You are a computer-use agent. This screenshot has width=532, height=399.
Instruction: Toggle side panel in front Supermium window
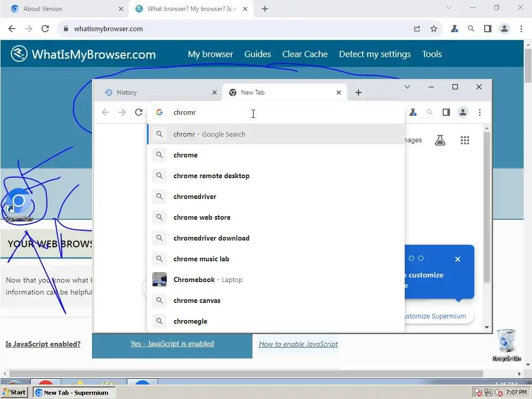pyautogui.click(x=446, y=112)
